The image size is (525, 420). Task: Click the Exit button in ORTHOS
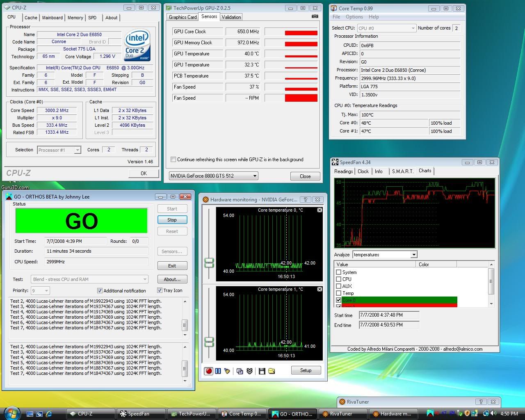172,266
